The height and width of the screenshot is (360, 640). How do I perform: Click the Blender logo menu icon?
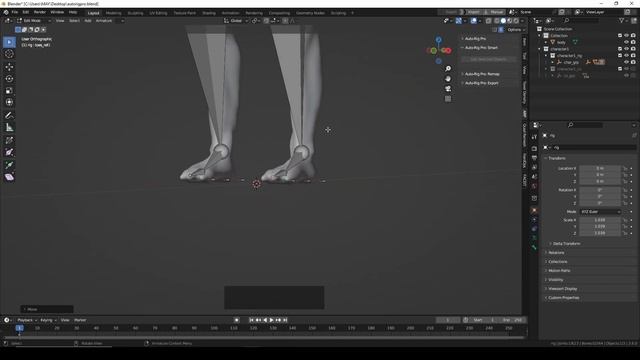tap(6, 12)
